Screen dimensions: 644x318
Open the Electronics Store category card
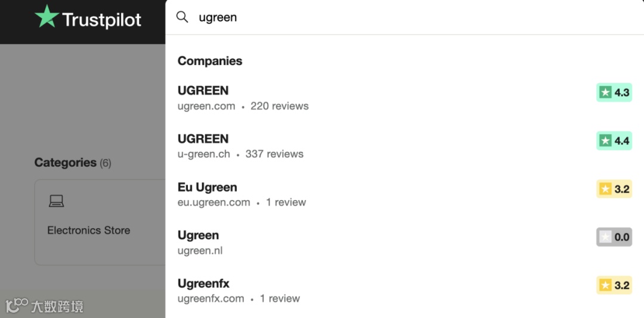[x=100, y=222]
